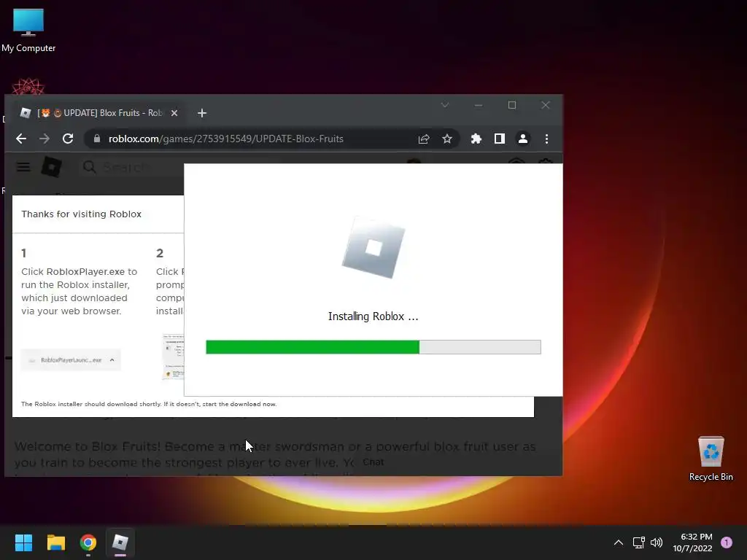This screenshot has height=560, width=747.
Task: Go forward in Chrome browser
Action: [44, 139]
